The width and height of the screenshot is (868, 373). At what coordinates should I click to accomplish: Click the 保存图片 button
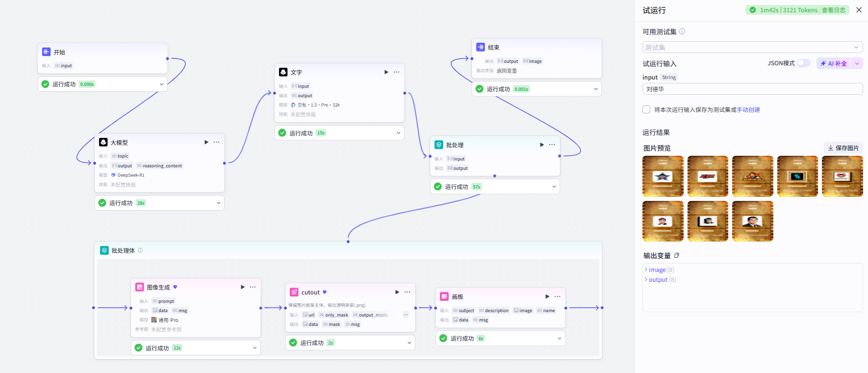tap(843, 148)
